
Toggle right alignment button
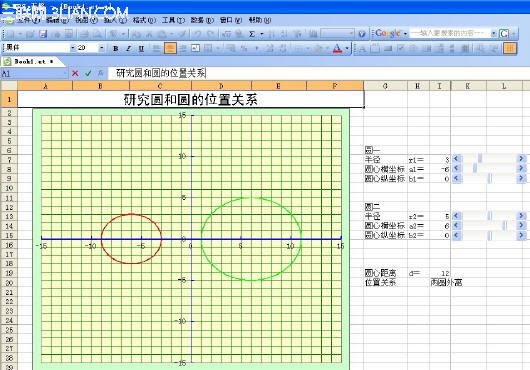[183, 48]
